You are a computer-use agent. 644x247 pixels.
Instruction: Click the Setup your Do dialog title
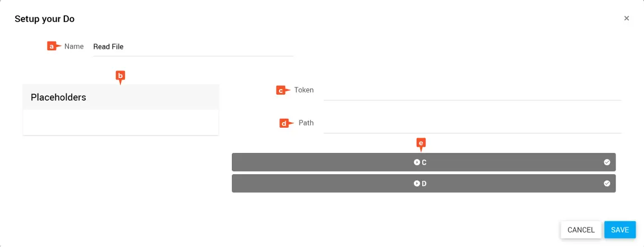point(45,19)
